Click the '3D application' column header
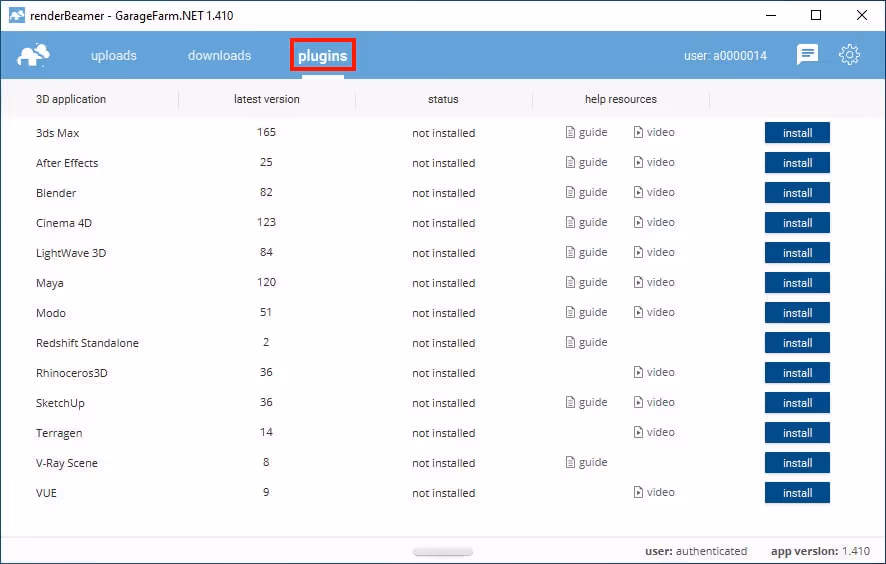The height and width of the screenshot is (564, 886). point(71,99)
